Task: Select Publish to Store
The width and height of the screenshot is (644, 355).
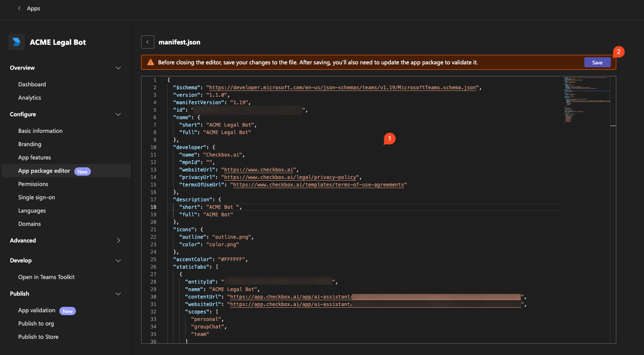Action: 38,337
